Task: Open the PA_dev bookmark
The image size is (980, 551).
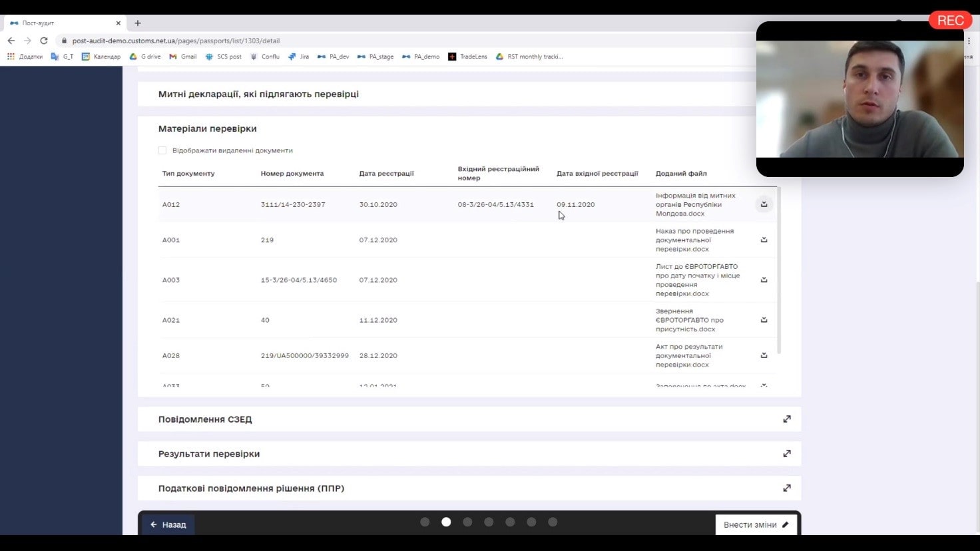Action: 334,57
